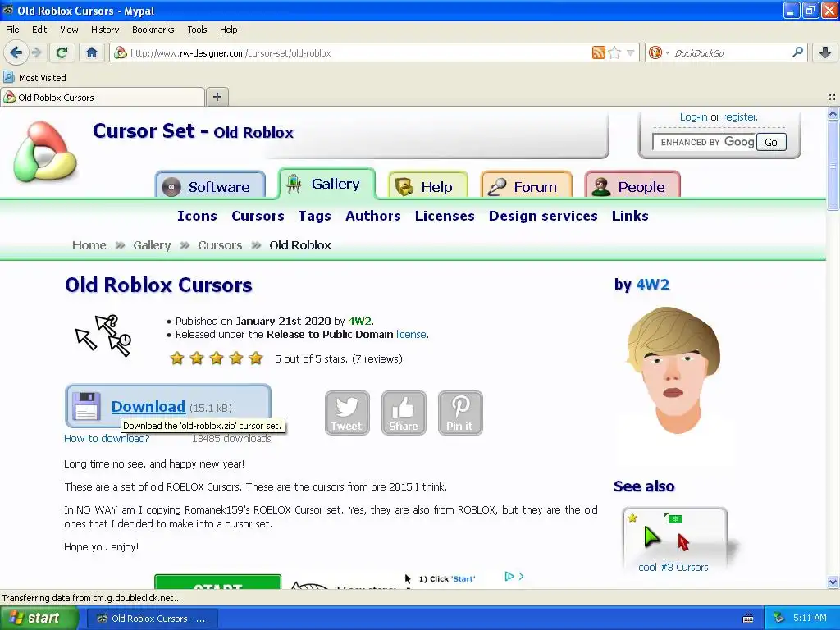Screen dimensions: 840x630
Task: Open the Bookmarks menu
Action: (x=153, y=30)
